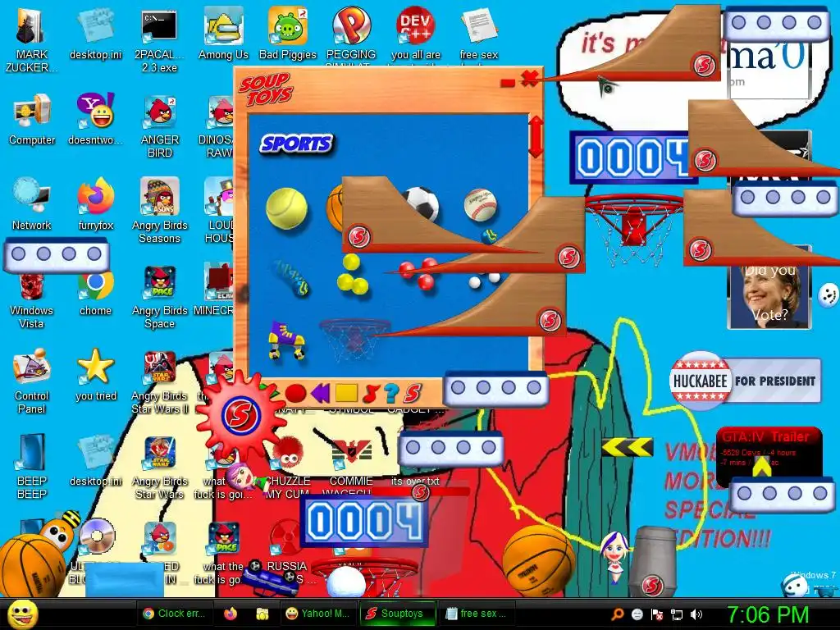Click the red circle button in Souptoys toolbar

click(295, 394)
